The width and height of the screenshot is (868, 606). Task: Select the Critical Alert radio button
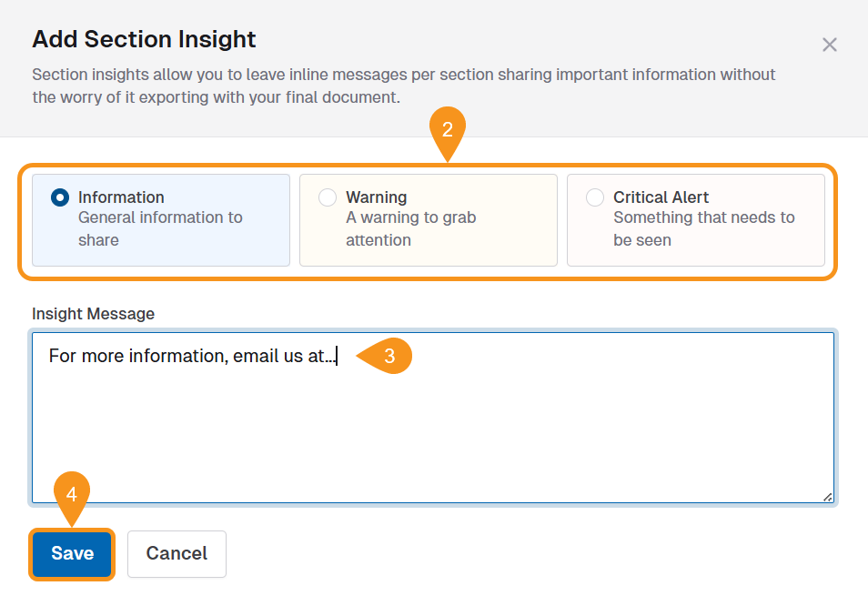[595, 197]
